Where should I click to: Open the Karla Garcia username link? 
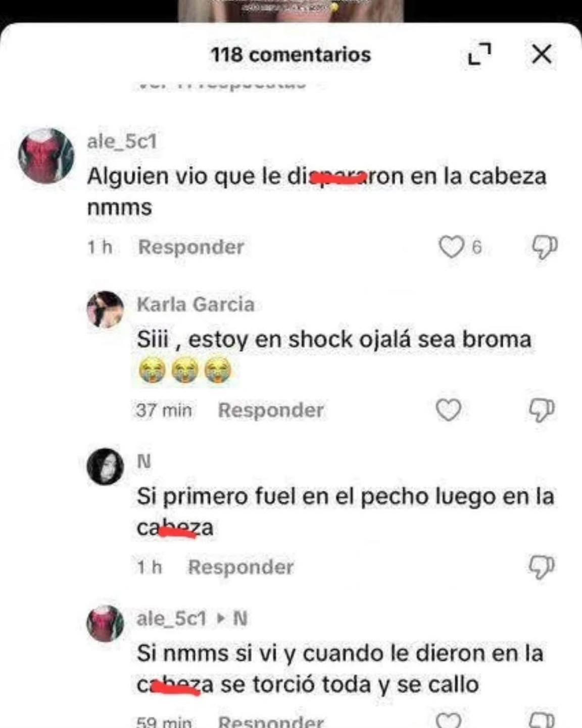196,304
